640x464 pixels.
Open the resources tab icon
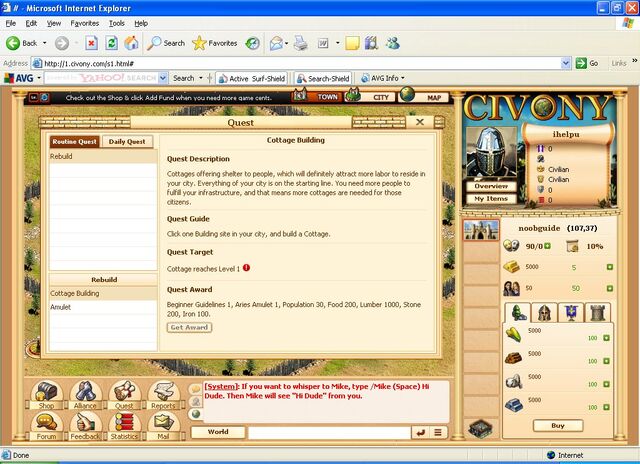[518, 313]
